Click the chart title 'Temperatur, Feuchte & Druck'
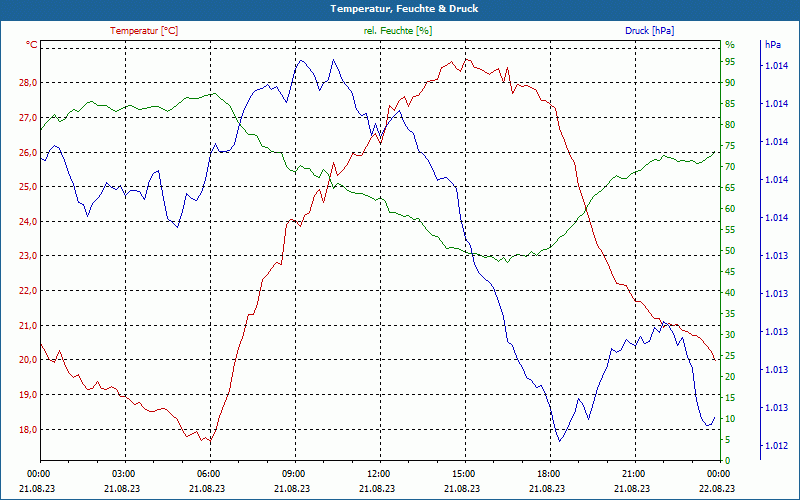Image resolution: width=800 pixels, height=500 pixels. 404,9
